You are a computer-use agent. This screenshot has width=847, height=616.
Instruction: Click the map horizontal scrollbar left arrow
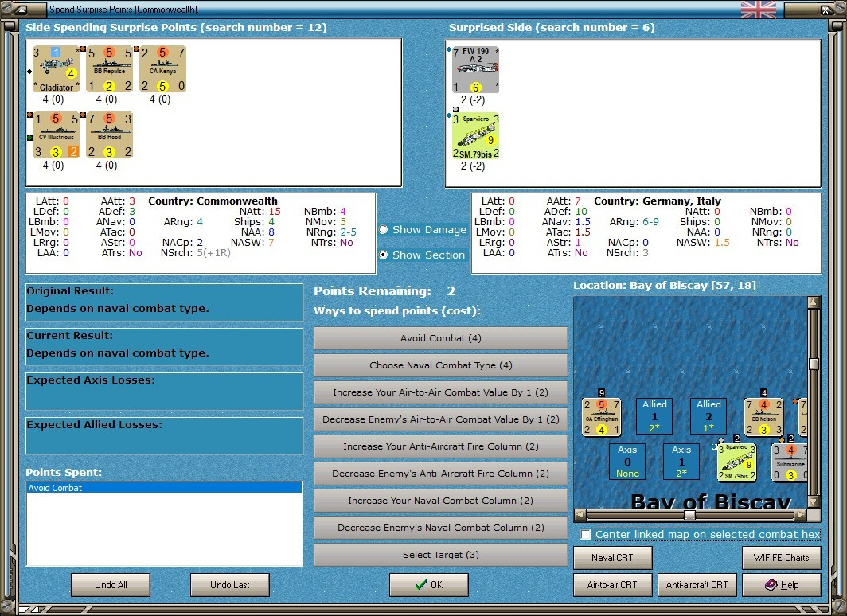click(x=580, y=515)
